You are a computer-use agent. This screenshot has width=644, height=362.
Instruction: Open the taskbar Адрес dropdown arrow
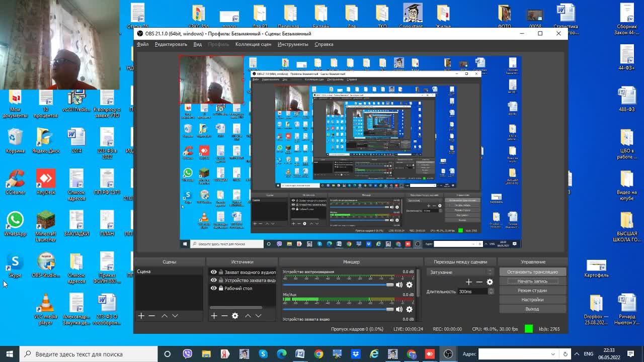[553, 354]
